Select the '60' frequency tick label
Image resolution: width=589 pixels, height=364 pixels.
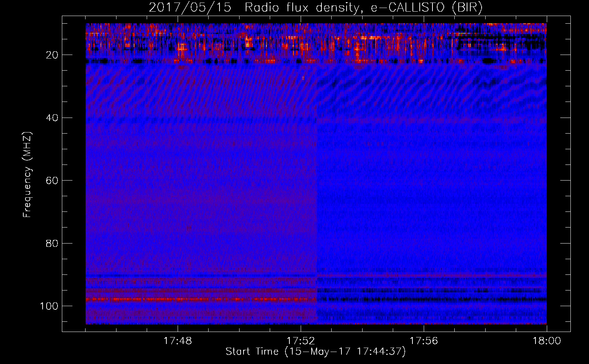click(52, 181)
